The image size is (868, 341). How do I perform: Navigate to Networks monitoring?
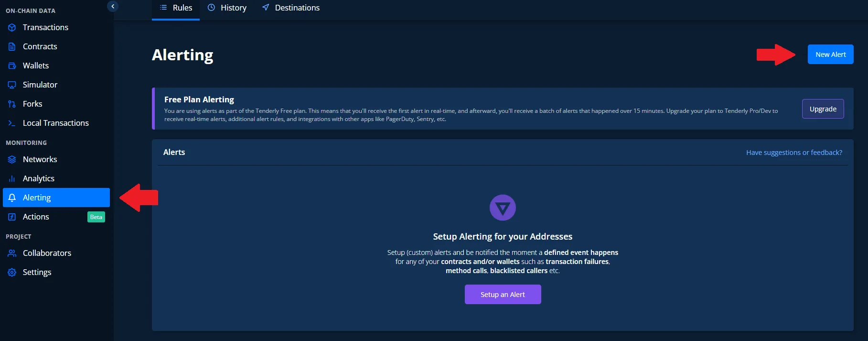(56, 159)
